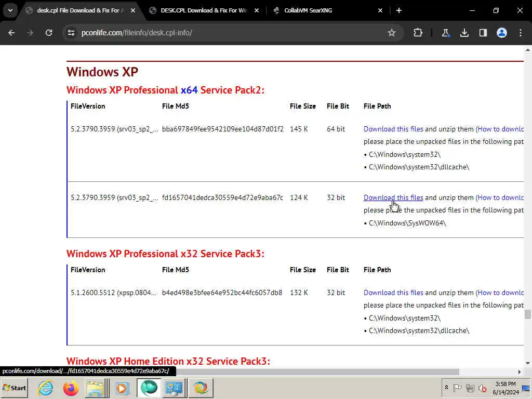Click Windows XP Home Edition x32 heading
Image resolution: width=532 pixels, height=399 pixels.
168,361
